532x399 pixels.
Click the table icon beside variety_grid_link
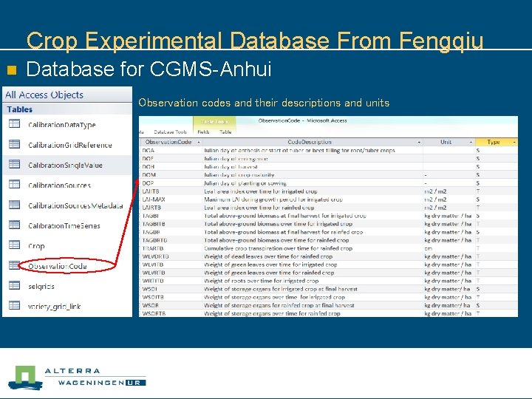point(14,305)
